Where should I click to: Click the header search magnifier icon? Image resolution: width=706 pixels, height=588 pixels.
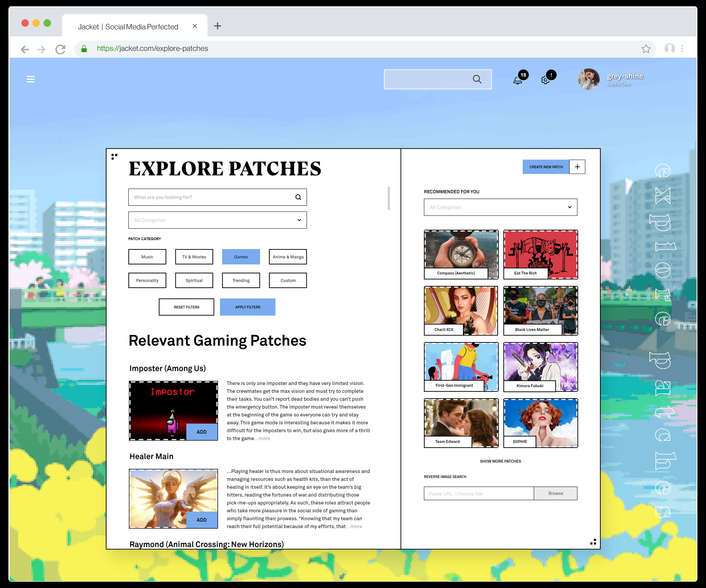477,79
